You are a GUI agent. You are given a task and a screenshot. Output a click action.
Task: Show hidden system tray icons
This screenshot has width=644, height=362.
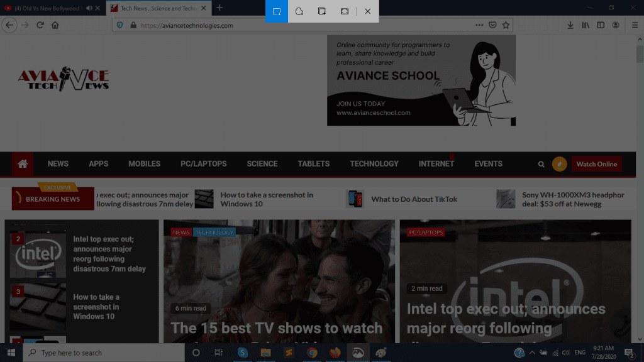pos(532,353)
